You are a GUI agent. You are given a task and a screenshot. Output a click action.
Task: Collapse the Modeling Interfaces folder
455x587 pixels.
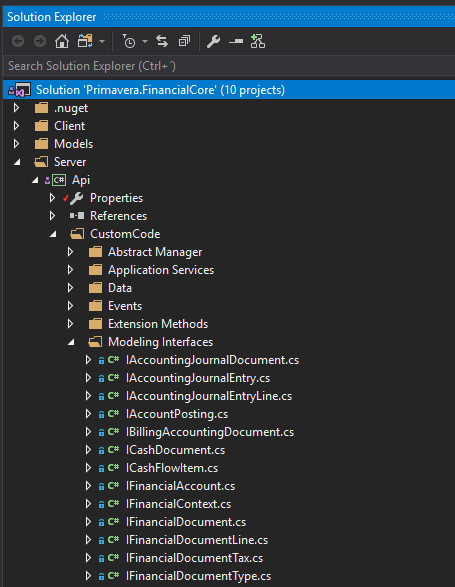point(71,342)
